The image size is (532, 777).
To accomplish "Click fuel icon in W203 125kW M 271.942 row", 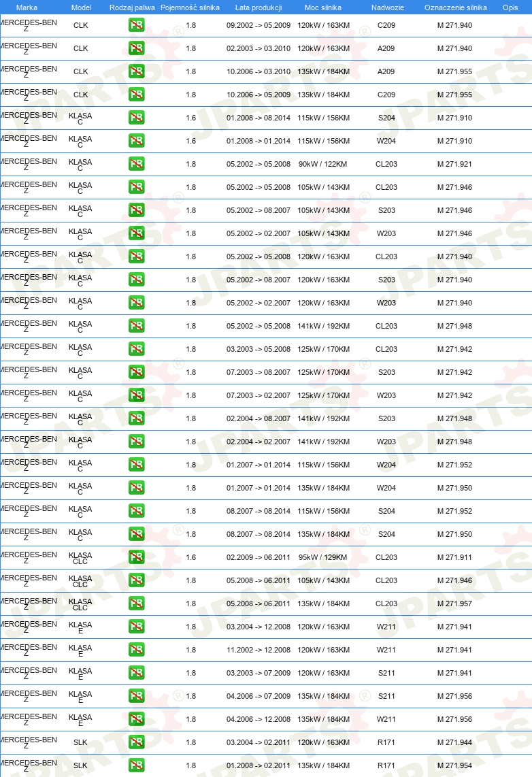I will click(x=136, y=395).
